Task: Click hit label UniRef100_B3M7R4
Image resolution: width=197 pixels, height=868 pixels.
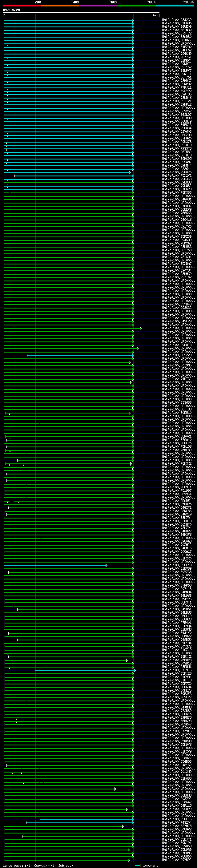Action: tap(177, 518)
